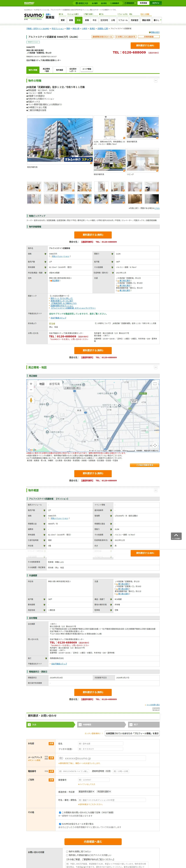The width and height of the screenshot is (186, 868).
Task: Open the エリア情報 tab
Action: point(86,69)
